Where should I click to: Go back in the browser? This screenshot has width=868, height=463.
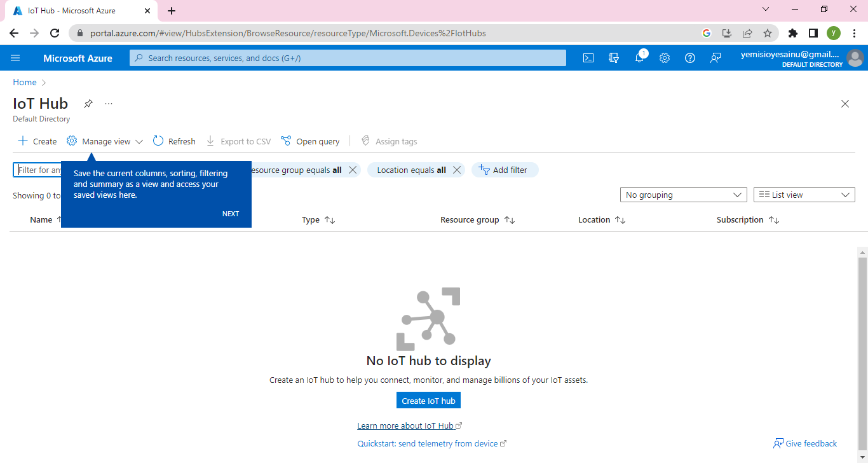(x=14, y=33)
